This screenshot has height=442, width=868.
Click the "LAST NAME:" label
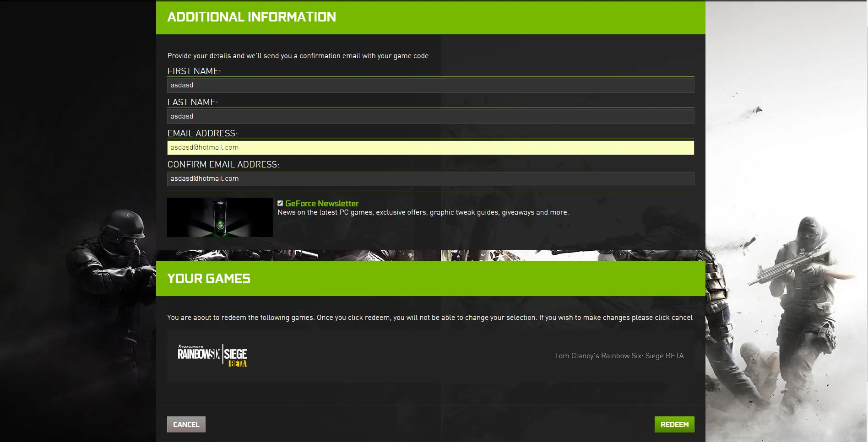193,102
